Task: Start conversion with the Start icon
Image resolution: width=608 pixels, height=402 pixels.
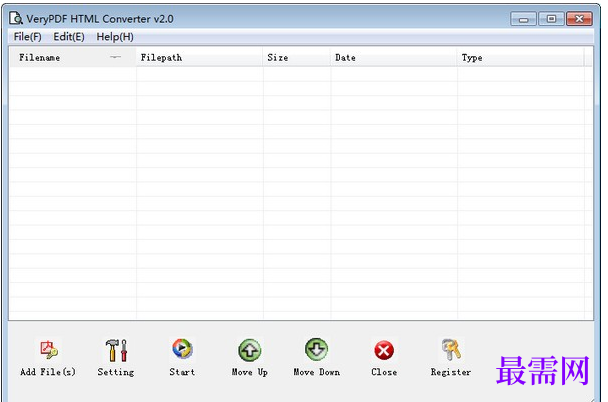Action: [182, 349]
